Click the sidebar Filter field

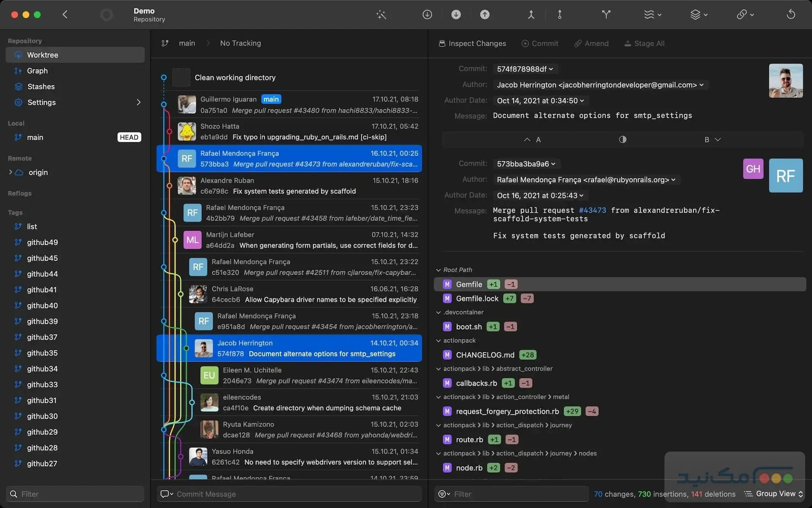click(75, 494)
